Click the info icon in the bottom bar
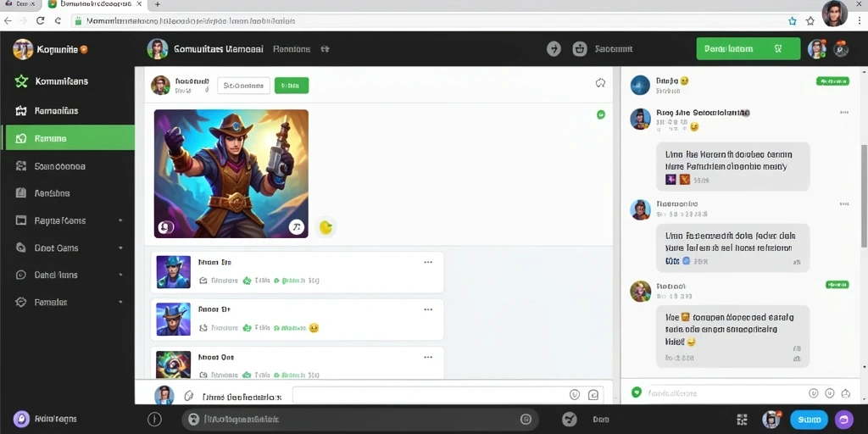 point(154,419)
